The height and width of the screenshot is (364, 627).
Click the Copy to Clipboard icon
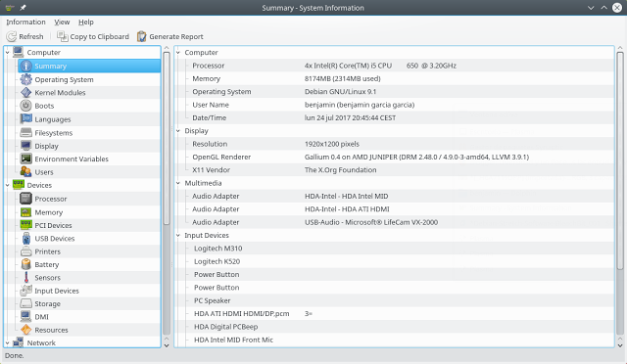click(x=62, y=36)
